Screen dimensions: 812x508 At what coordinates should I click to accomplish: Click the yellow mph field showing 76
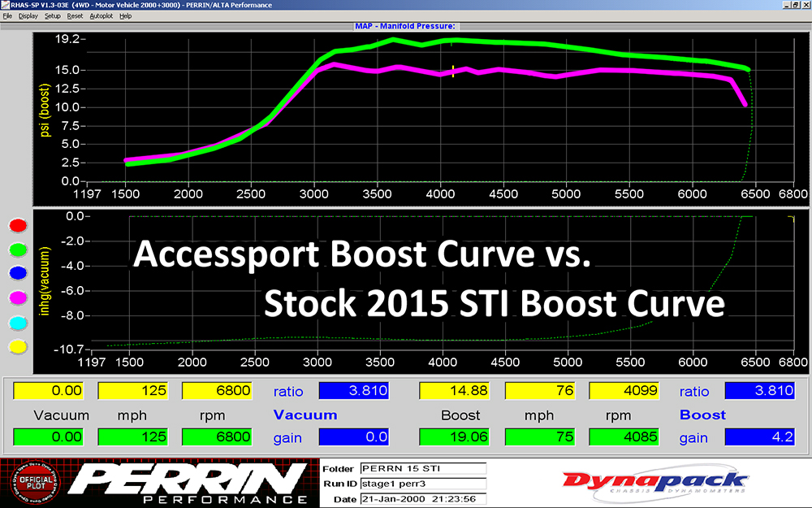540,390
